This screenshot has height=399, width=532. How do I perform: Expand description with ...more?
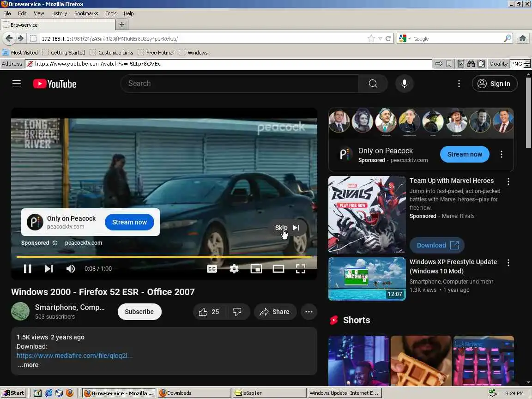click(28, 365)
